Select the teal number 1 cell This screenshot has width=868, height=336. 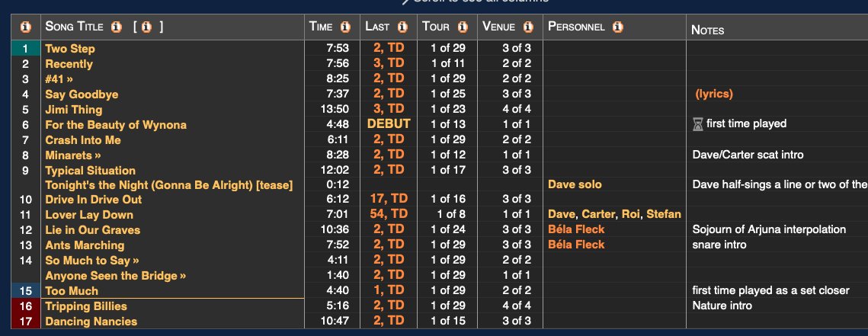[25, 49]
